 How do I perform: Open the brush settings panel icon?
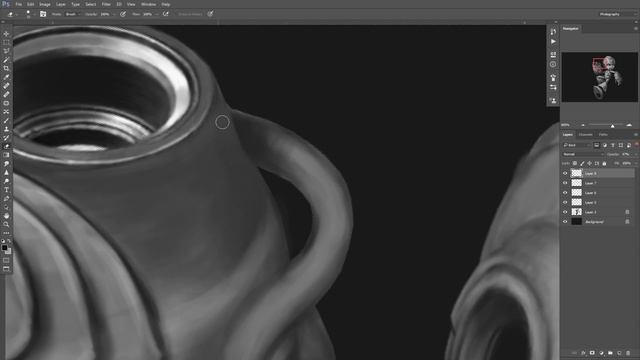click(x=43, y=14)
